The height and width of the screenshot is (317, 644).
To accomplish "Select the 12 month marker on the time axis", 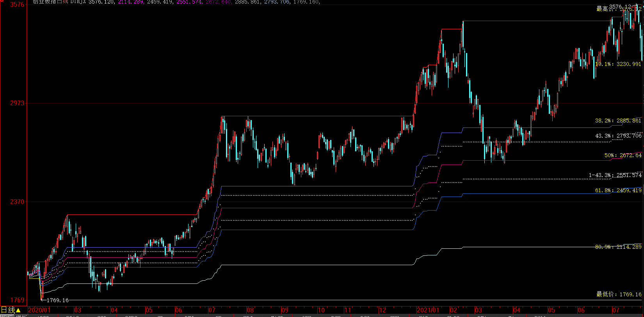I will click(x=382, y=310).
